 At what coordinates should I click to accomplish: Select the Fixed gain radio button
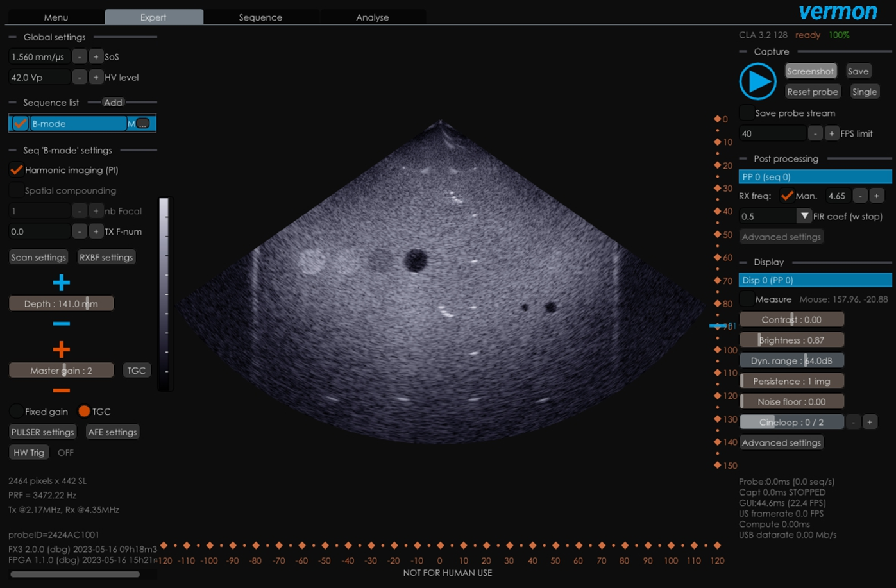click(16, 411)
